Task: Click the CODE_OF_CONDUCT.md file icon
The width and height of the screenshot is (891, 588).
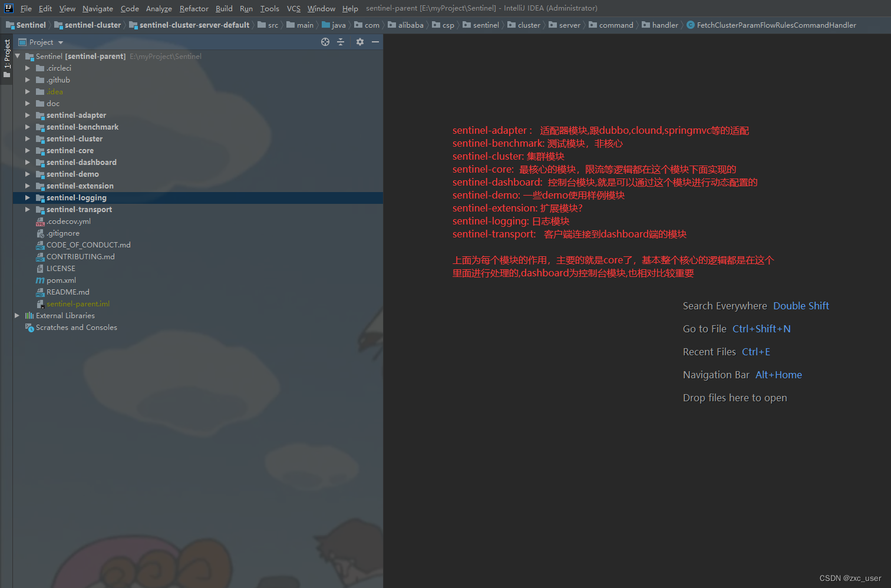Action: tap(40, 245)
